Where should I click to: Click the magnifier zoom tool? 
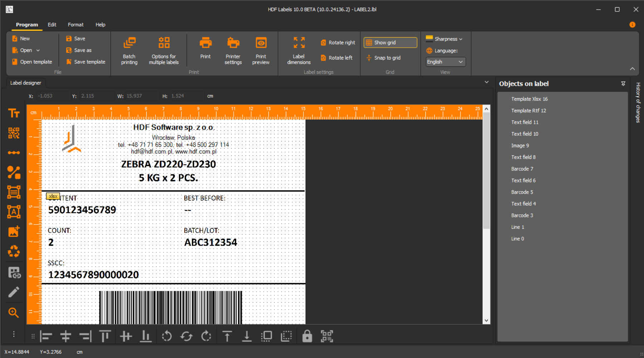click(x=14, y=313)
